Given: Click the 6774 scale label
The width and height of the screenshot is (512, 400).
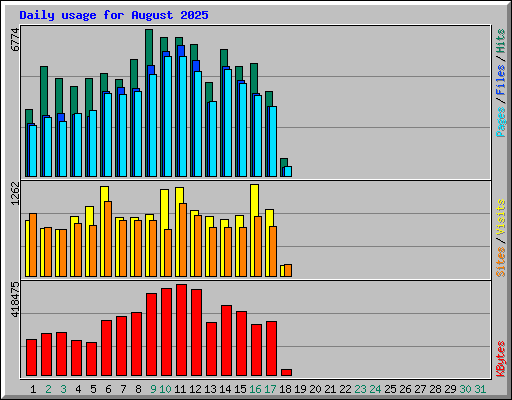Looking at the screenshot, I should pyautogui.click(x=15, y=40).
